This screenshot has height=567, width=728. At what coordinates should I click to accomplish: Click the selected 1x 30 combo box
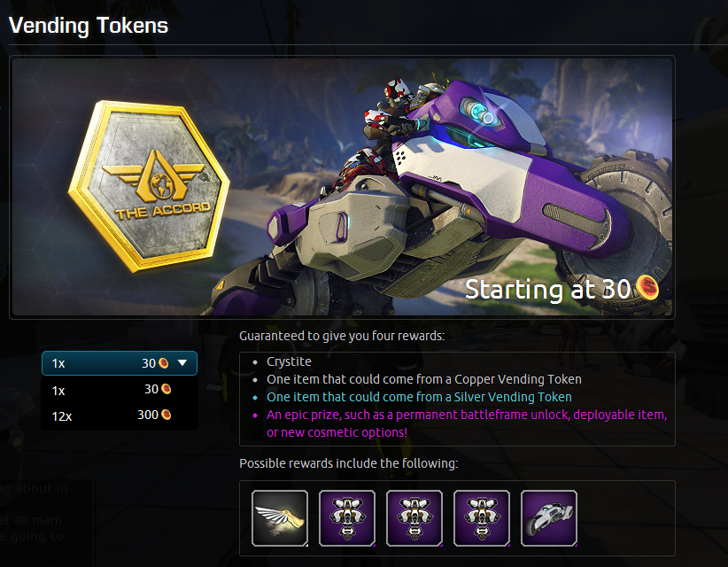(x=120, y=363)
